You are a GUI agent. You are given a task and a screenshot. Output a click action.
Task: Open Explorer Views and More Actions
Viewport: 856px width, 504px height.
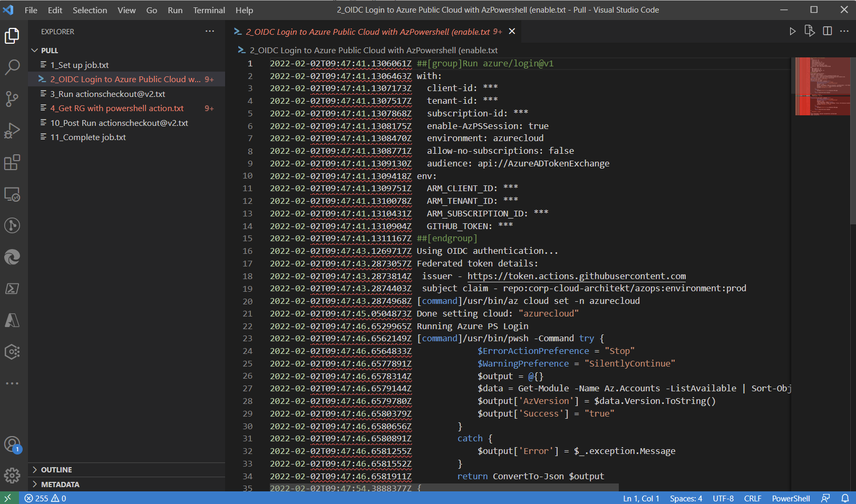[x=210, y=31]
